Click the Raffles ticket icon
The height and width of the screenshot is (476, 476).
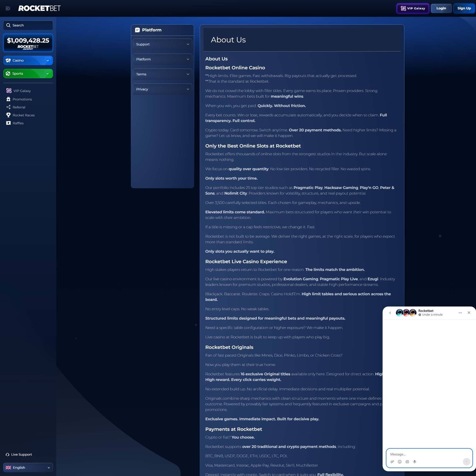tap(8, 123)
